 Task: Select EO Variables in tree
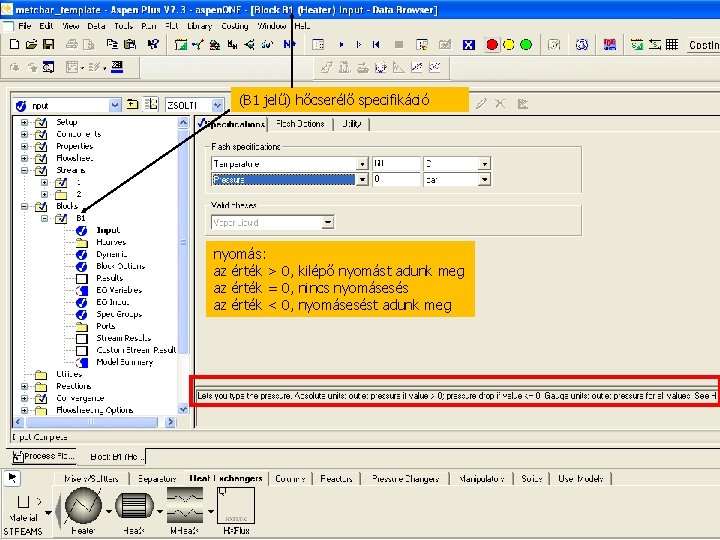point(119,290)
